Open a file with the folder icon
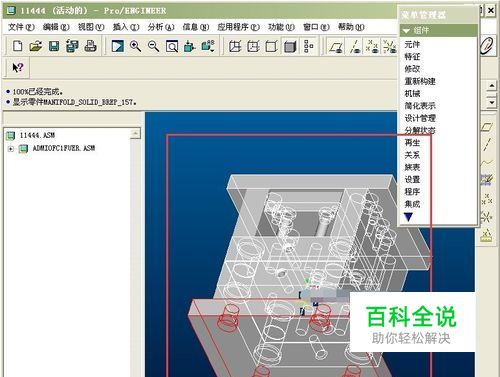Screen dimensions: 500x377 36,46
